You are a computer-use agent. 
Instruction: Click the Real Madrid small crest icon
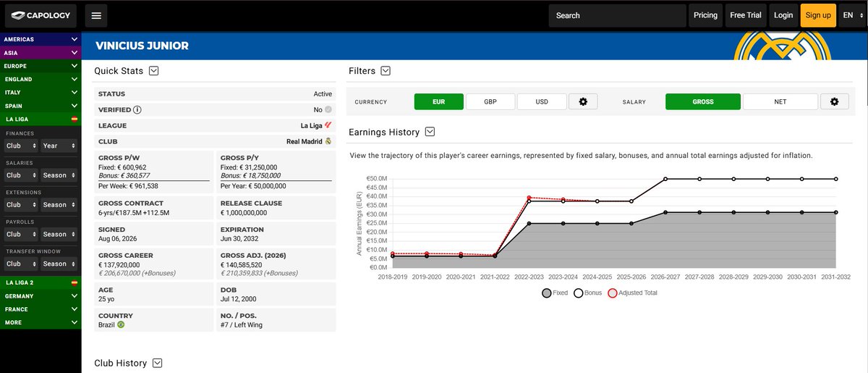(328, 141)
